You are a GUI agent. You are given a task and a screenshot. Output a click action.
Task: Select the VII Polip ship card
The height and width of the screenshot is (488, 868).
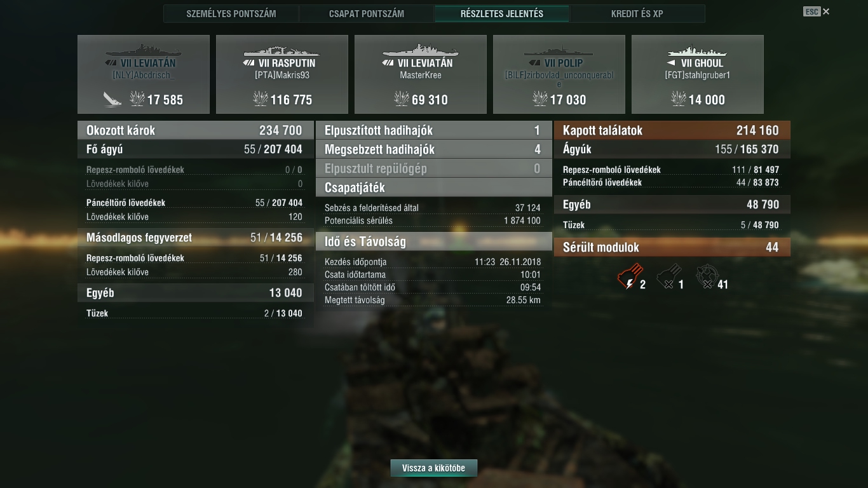coord(559,74)
